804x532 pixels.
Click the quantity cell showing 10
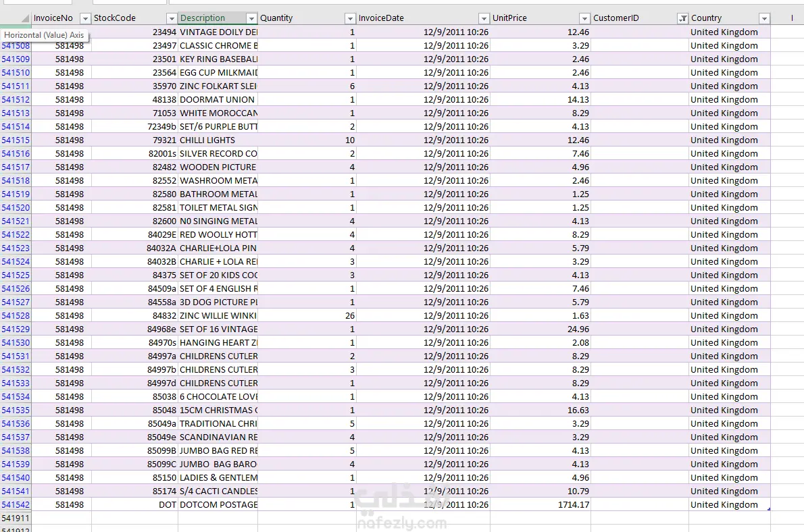307,140
